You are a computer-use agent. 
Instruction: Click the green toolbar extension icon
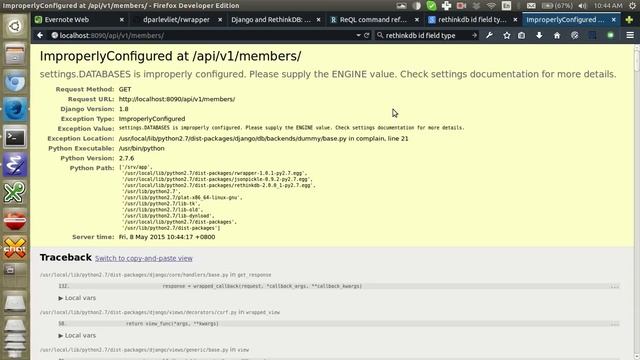tap(611, 36)
